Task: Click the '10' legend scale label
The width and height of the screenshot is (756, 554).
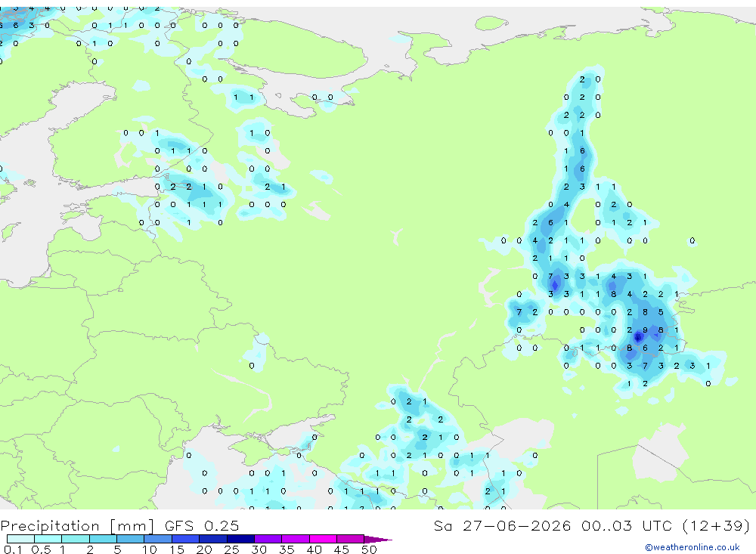Action: click(x=150, y=549)
